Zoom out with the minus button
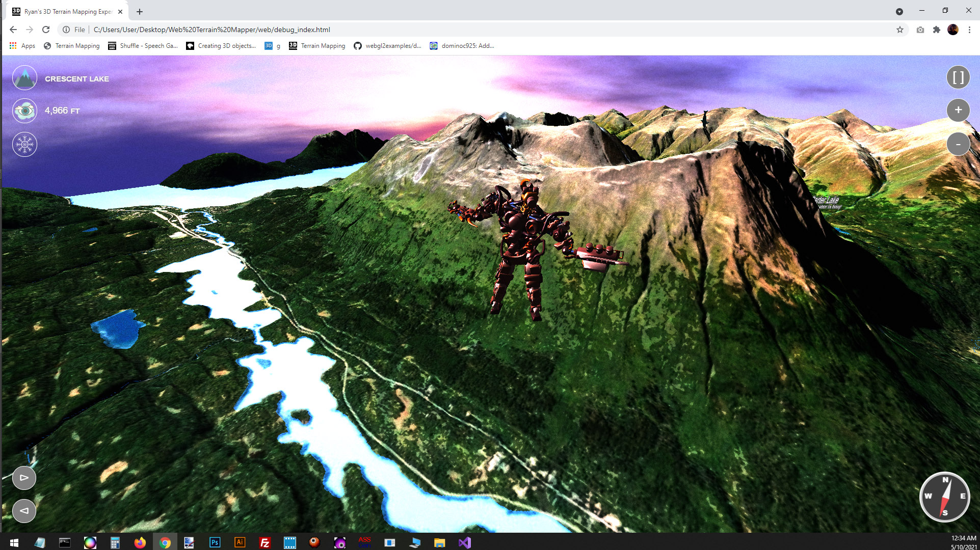The height and width of the screenshot is (550, 980). tap(958, 144)
